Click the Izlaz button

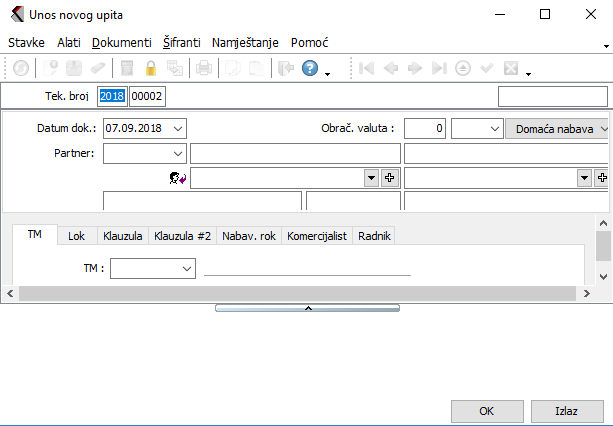(566, 411)
